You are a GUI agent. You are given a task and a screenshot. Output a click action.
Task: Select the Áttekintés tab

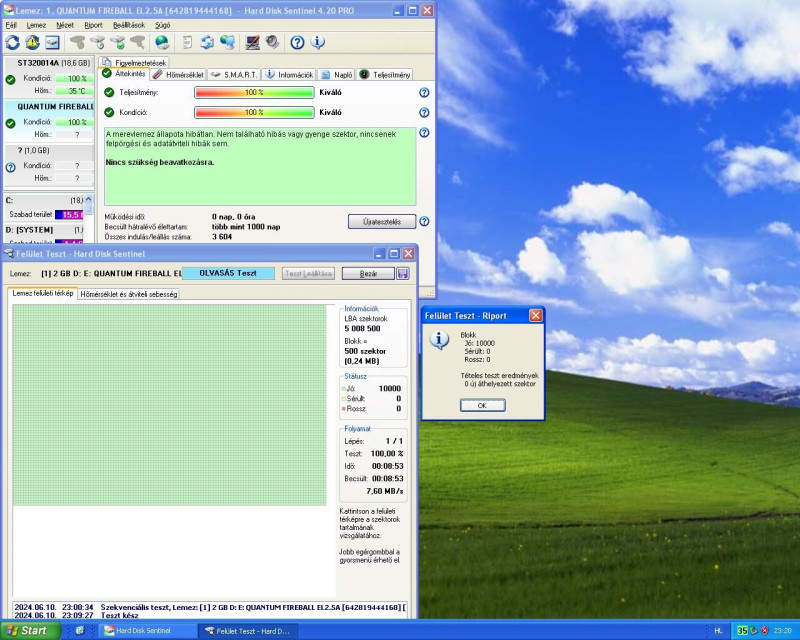click(124, 74)
